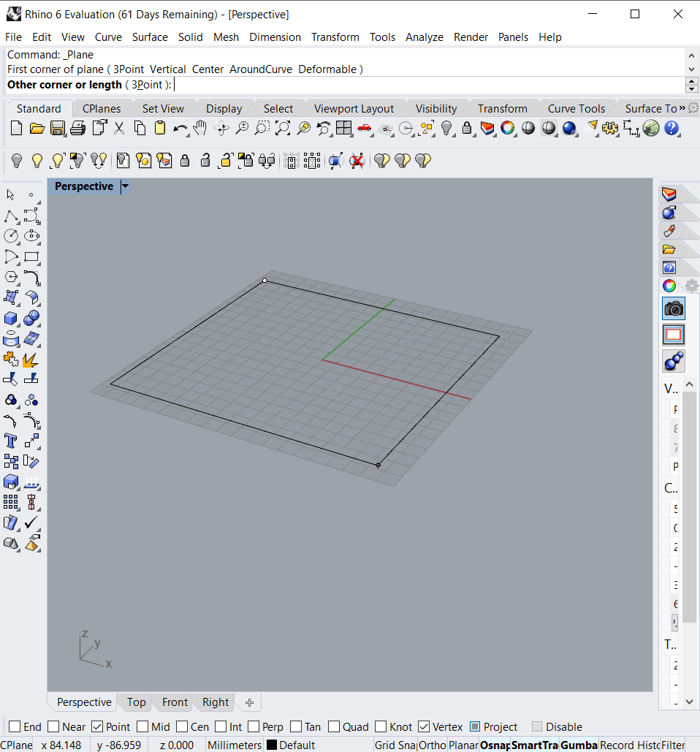700x752 pixels.
Task: Open the Perspective viewport dropdown arrow
Action: point(125,186)
